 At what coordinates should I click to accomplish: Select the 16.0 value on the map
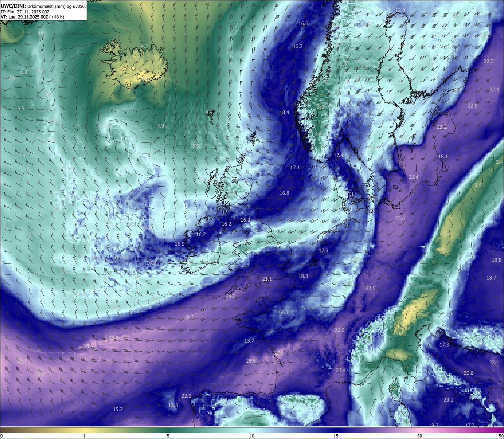[x=151, y=263]
